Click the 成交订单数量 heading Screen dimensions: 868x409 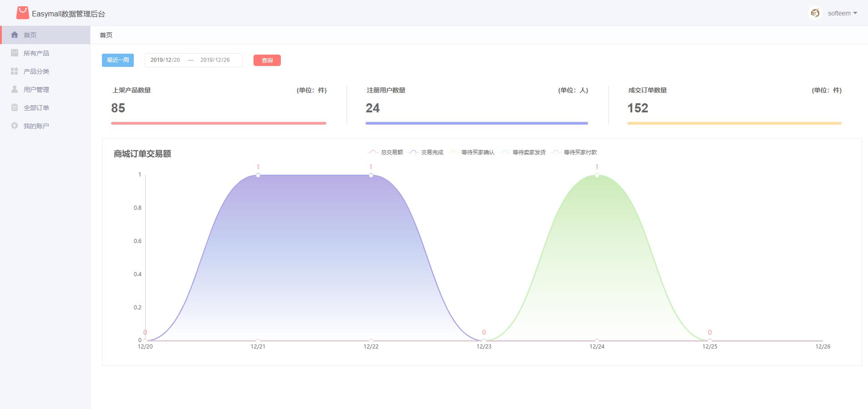[647, 90]
